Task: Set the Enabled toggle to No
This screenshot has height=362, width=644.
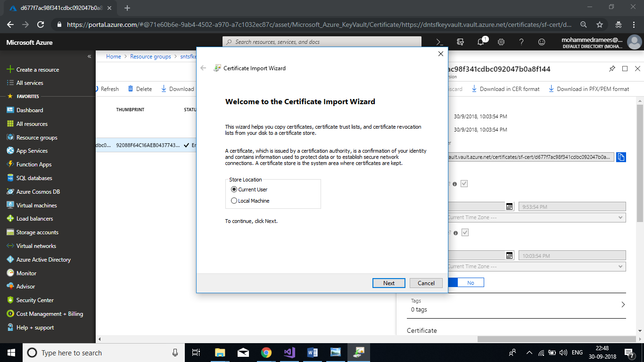Action: pyautogui.click(x=471, y=282)
